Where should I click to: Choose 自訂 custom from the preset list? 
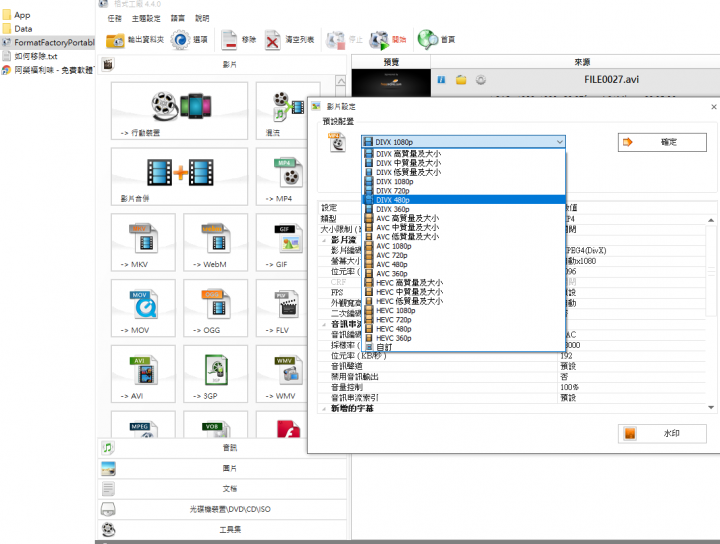point(463,347)
